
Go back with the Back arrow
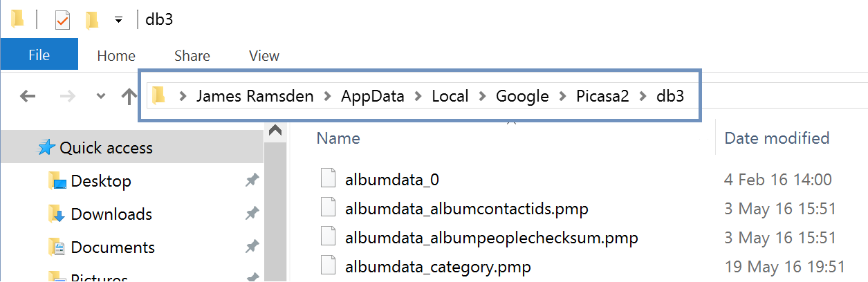pos(28,96)
